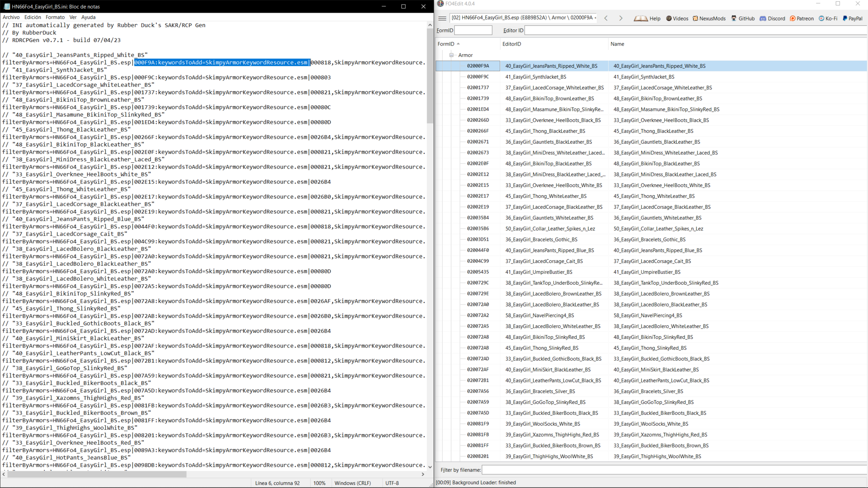
Task: Click Notepad vertical scrollbar thumb
Action: (x=430, y=76)
